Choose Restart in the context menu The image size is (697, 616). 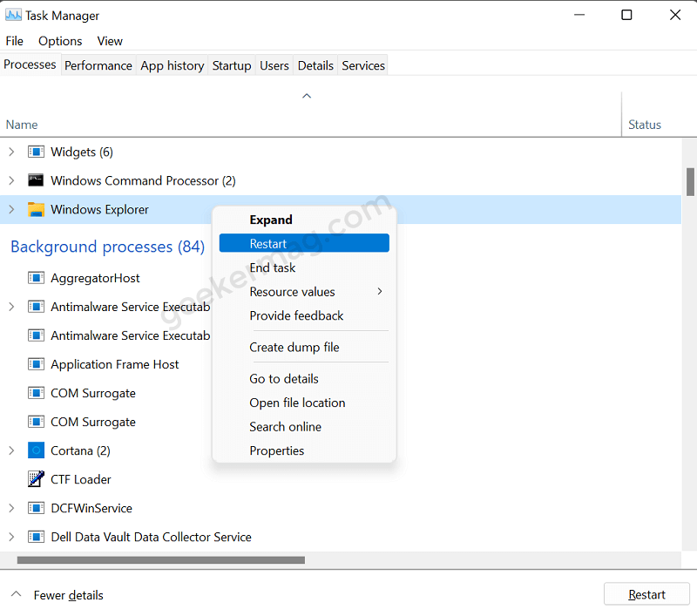[304, 243]
